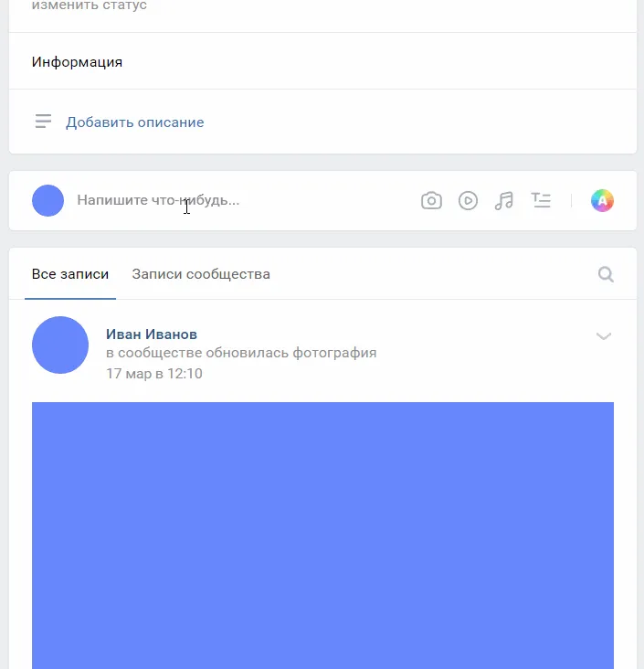Click the Информация section header
Image resolution: width=644 pixels, height=669 pixels.
pyautogui.click(x=78, y=62)
